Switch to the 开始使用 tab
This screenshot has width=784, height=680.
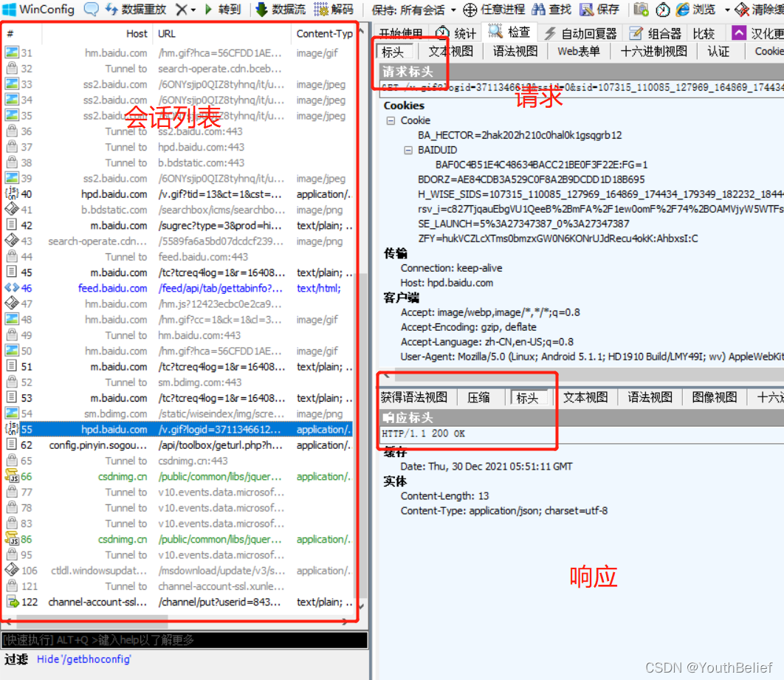[x=401, y=33]
